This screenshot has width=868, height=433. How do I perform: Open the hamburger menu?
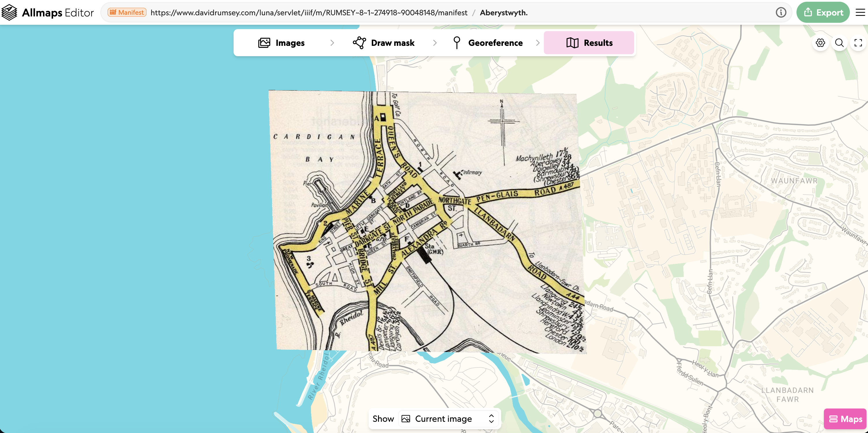[x=860, y=12]
